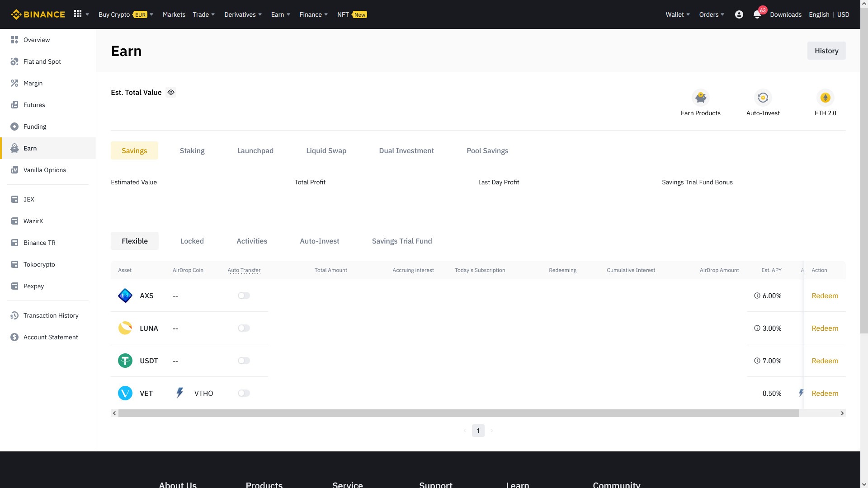Open Account Statement in the sidebar
The height and width of the screenshot is (488, 868).
click(x=48, y=337)
